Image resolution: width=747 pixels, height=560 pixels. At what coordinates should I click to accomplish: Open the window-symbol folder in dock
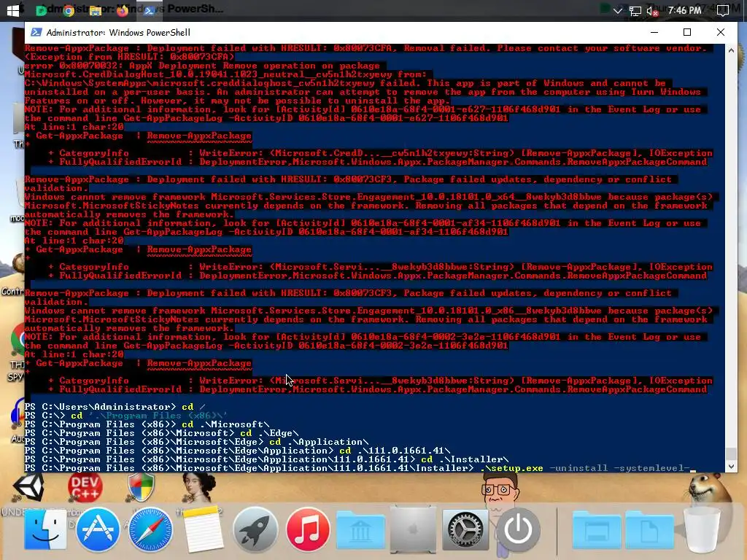pos(597,529)
